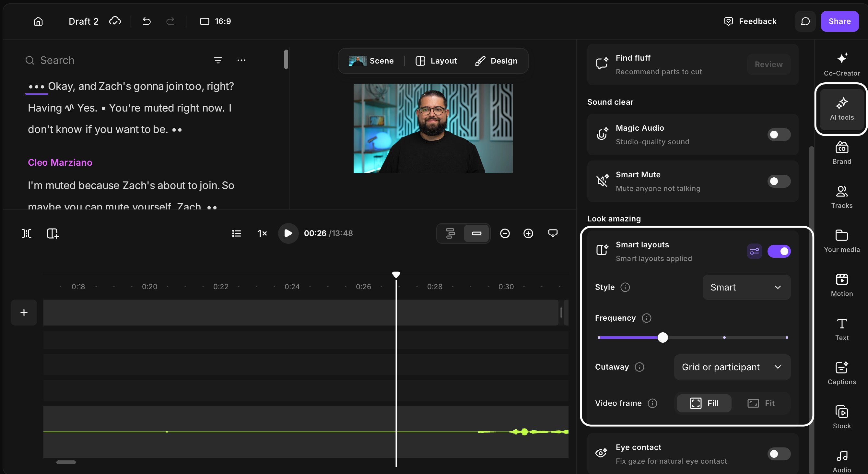Click the Share button

point(839,21)
